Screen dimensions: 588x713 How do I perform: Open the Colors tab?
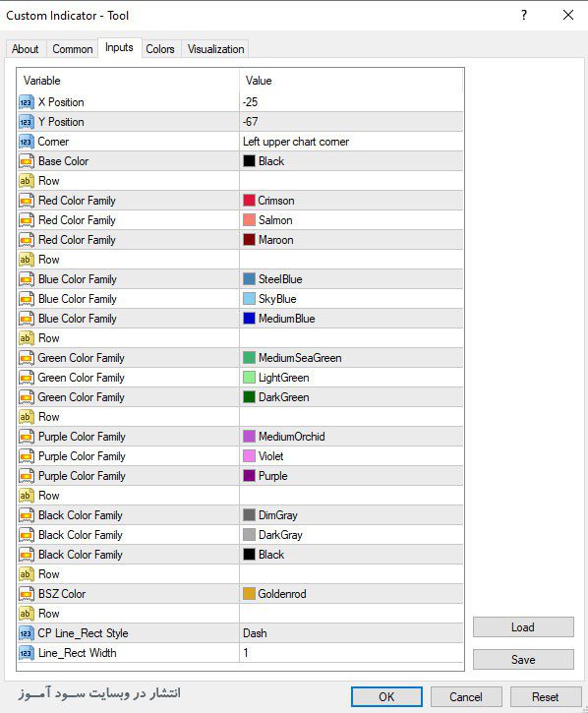click(160, 48)
